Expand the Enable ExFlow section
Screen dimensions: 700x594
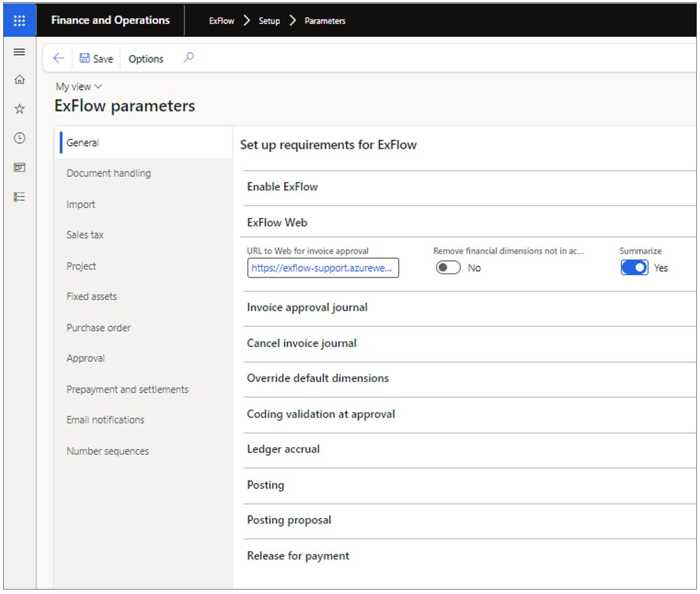(x=469, y=187)
